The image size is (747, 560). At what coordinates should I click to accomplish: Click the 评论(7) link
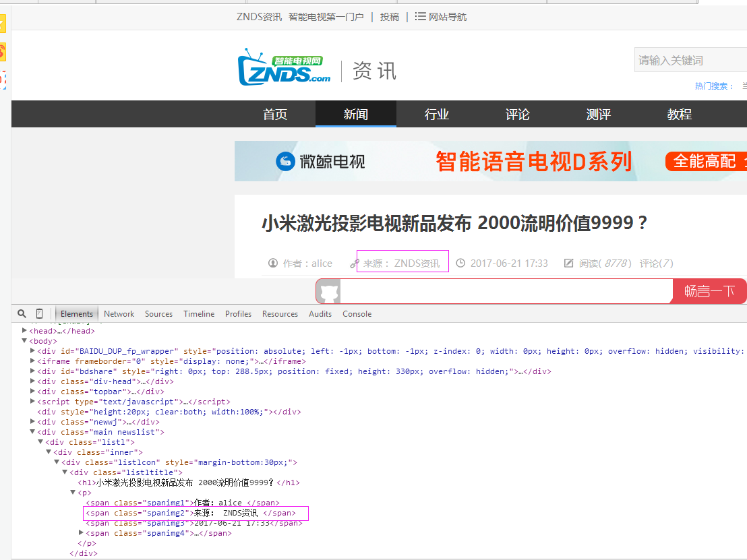tap(657, 263)
